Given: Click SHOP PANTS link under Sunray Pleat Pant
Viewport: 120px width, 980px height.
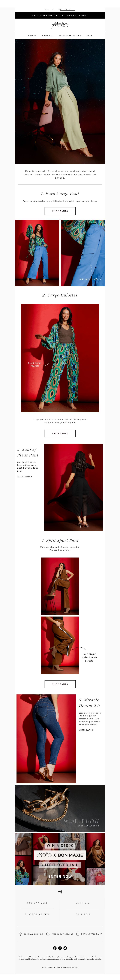Looking at the screenshot, I should tap(24, 476).
